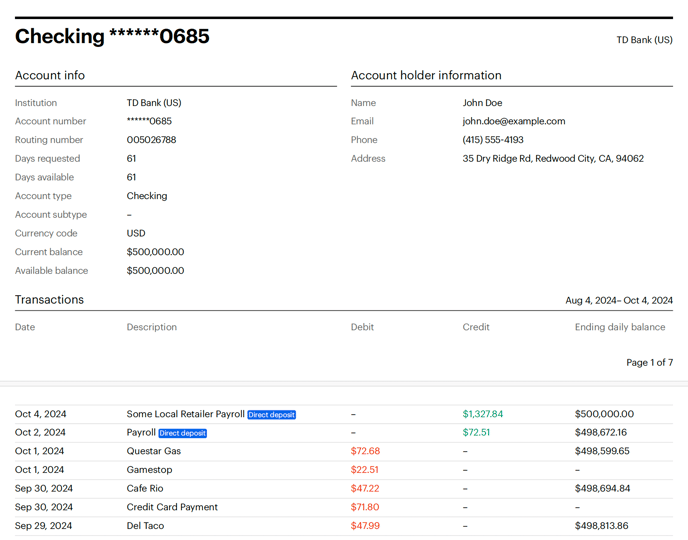Click the date range 'Aug 4, 2024– Oct 4, 2024'
Image resolution: width=688 pixels, height=540 pixels.
tap(619, 300)
